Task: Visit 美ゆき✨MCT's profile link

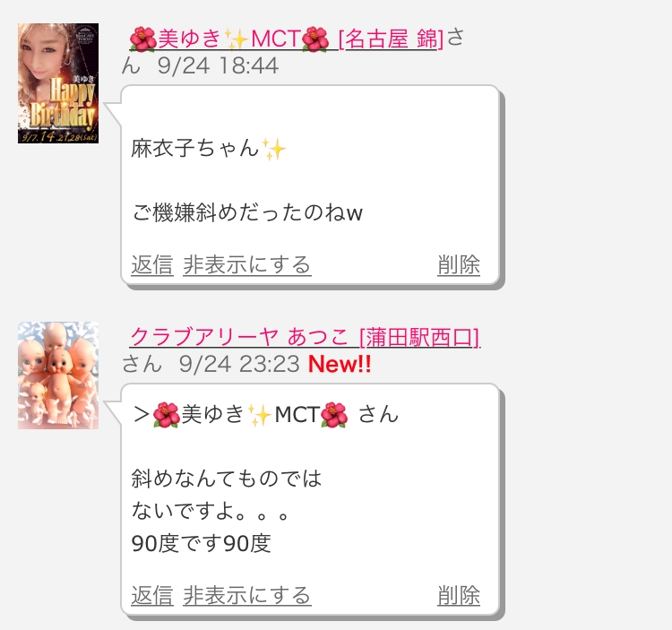Action: [229, 39]
